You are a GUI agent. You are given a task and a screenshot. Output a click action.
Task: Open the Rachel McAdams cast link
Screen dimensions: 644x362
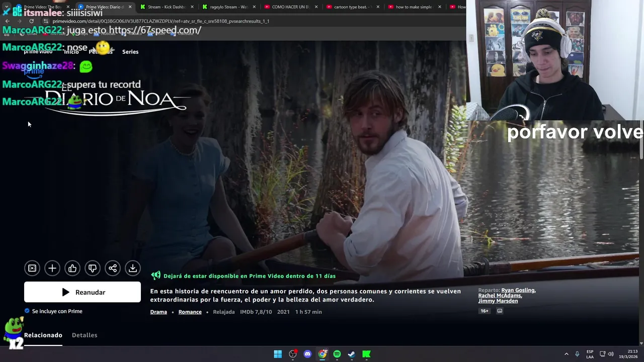click(500, 296)
